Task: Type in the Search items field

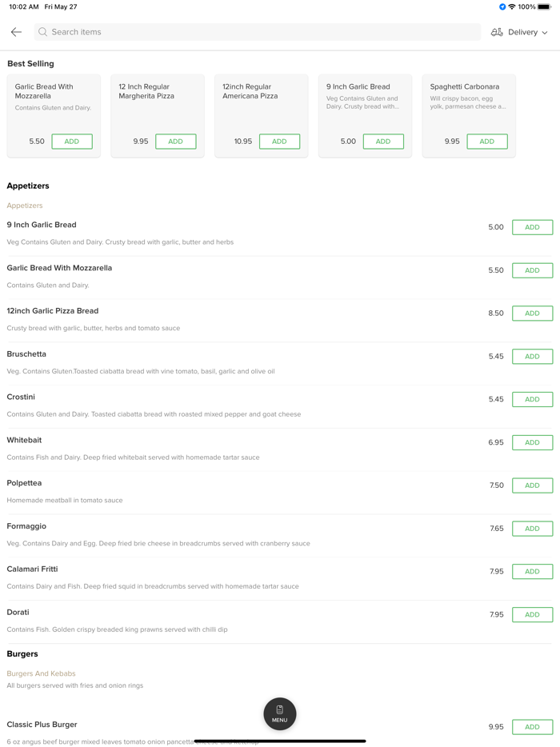Action: click(x=256, y=32)
